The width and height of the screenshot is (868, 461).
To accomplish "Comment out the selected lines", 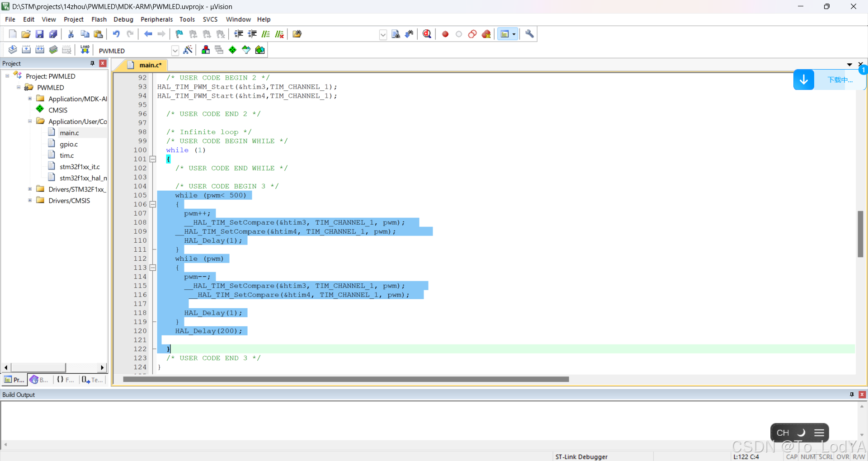I will tap(266, 34).
